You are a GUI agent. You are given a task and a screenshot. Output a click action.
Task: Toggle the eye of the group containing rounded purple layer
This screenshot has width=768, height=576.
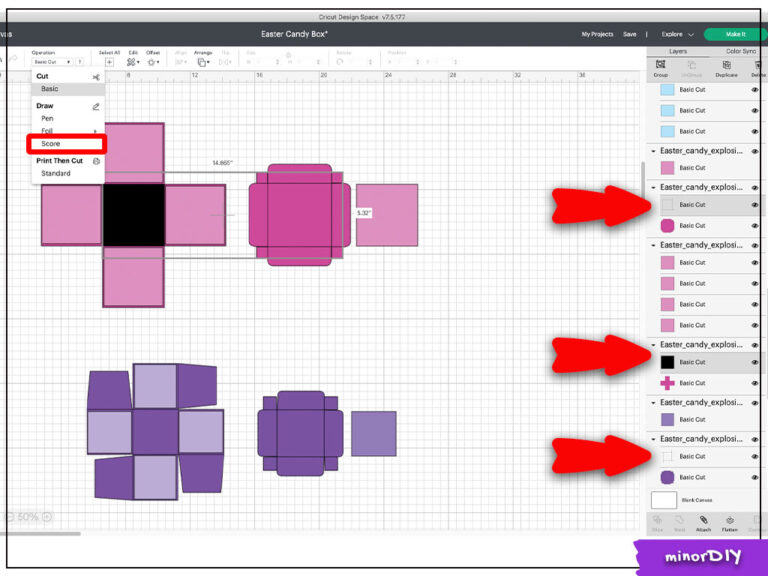(x=755, y=440)
